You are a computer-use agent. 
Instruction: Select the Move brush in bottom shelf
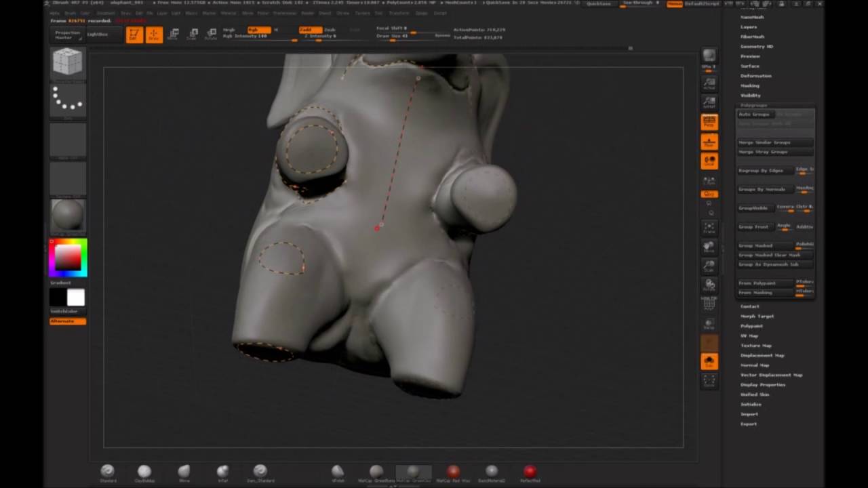coord(184,472)
